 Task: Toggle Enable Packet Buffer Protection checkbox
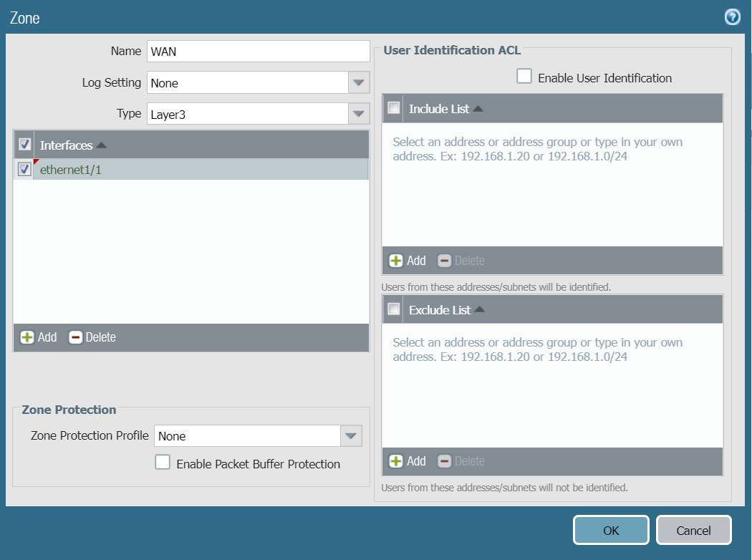(163, 463)
